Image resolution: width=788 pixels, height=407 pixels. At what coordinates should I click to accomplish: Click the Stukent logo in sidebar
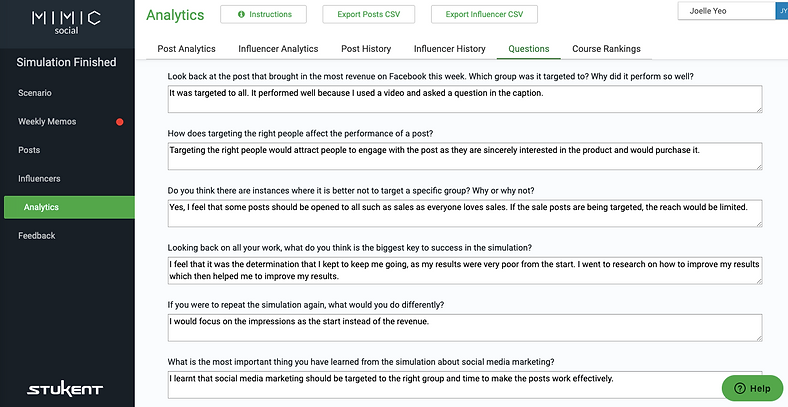pyautogui.click(x=65, y=389)
